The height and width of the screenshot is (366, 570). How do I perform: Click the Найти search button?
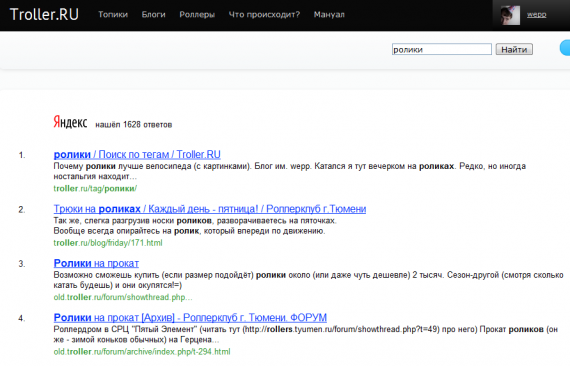(x=514, y=49)
